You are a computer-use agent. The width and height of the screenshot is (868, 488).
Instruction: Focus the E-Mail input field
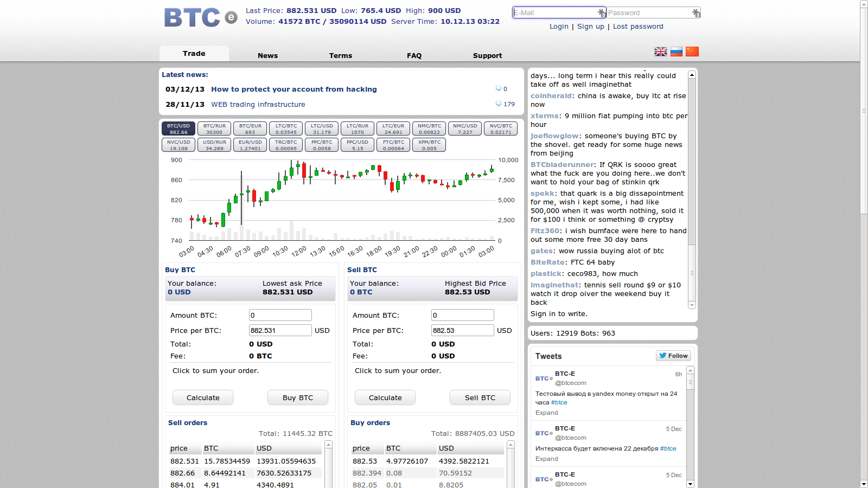559,12
